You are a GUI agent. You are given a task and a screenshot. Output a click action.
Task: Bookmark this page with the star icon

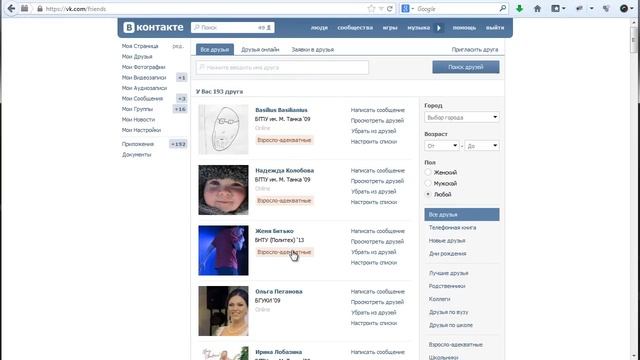[371, 9]
